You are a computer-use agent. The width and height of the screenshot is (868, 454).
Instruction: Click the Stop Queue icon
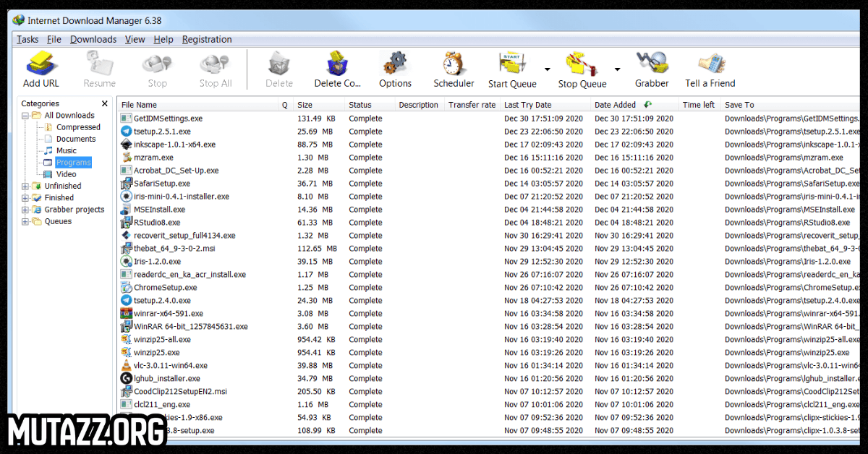click(582, 65)
